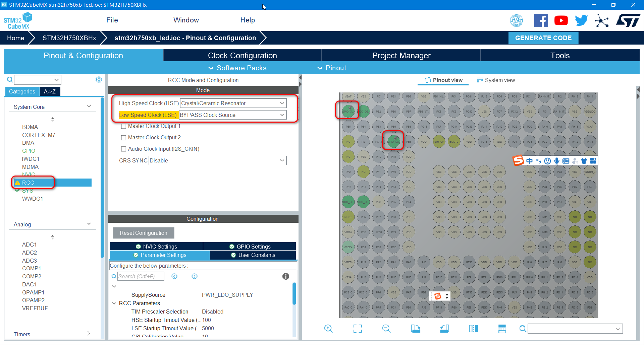Switch to the Clock Configuration tab
Screen dimensions: 644x345
243,56
